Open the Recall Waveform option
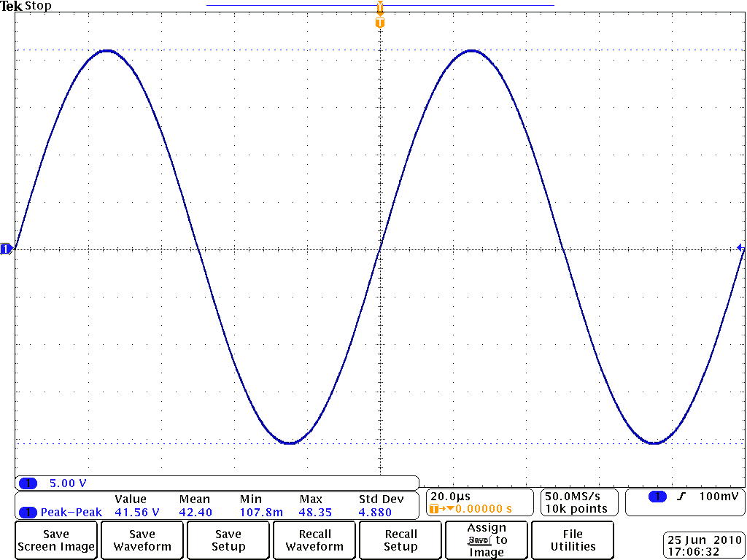This screenshot has width=747, height=560. (314, 540)
